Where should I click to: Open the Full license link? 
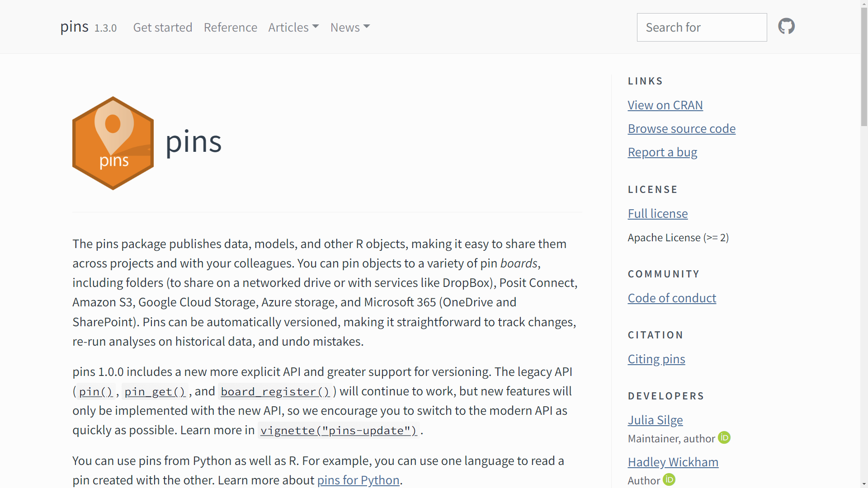click(x=657, y=213)
